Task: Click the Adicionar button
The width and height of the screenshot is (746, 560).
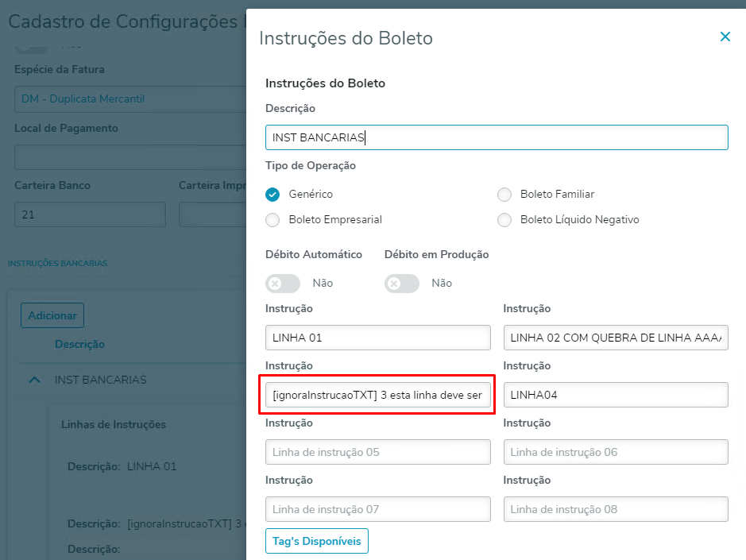Action: (x=52, y=315)
